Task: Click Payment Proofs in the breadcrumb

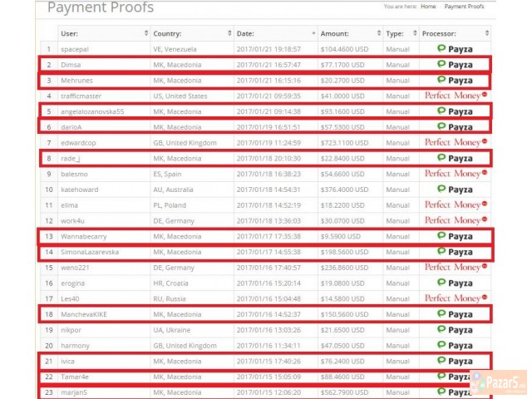Action: click(x=465, y=7)
